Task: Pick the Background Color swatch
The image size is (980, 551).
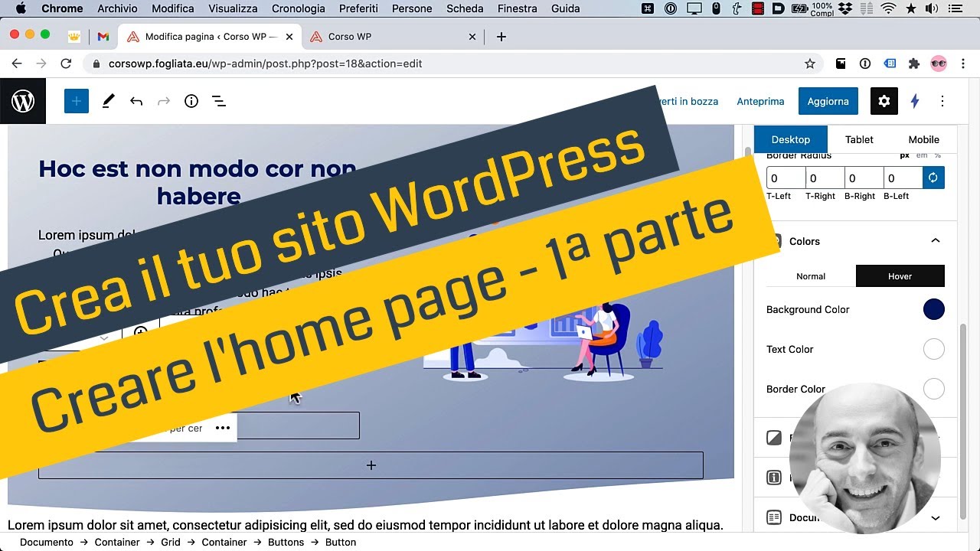Action: [933, 309]
